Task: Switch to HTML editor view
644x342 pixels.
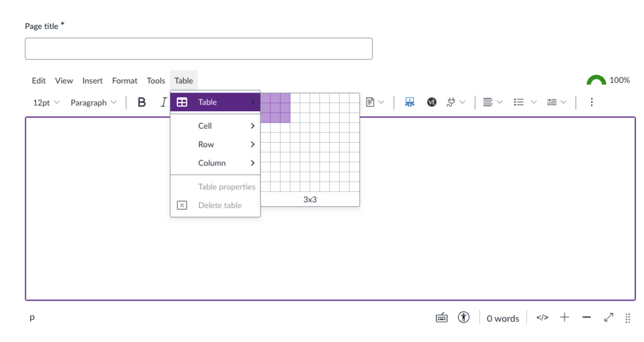Action: (x=542, y=317)
